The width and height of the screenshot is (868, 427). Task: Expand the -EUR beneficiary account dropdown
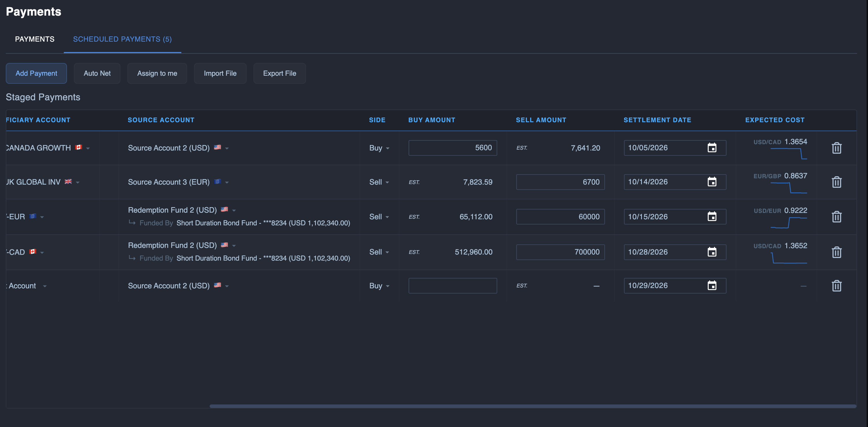(x=42, y=217)
